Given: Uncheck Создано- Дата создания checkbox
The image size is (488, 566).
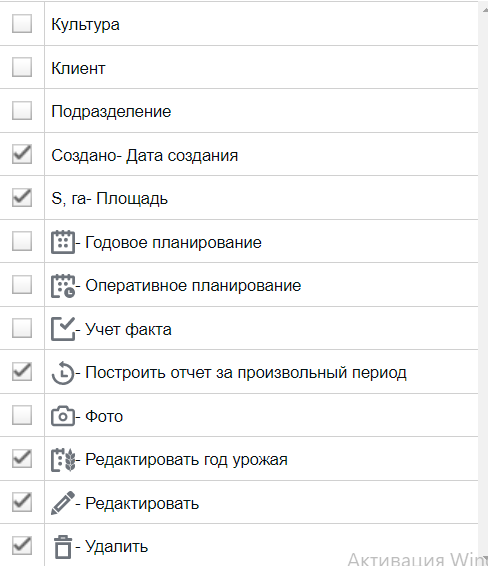Looking at the screenshot, I should click(x=22, y=154).
